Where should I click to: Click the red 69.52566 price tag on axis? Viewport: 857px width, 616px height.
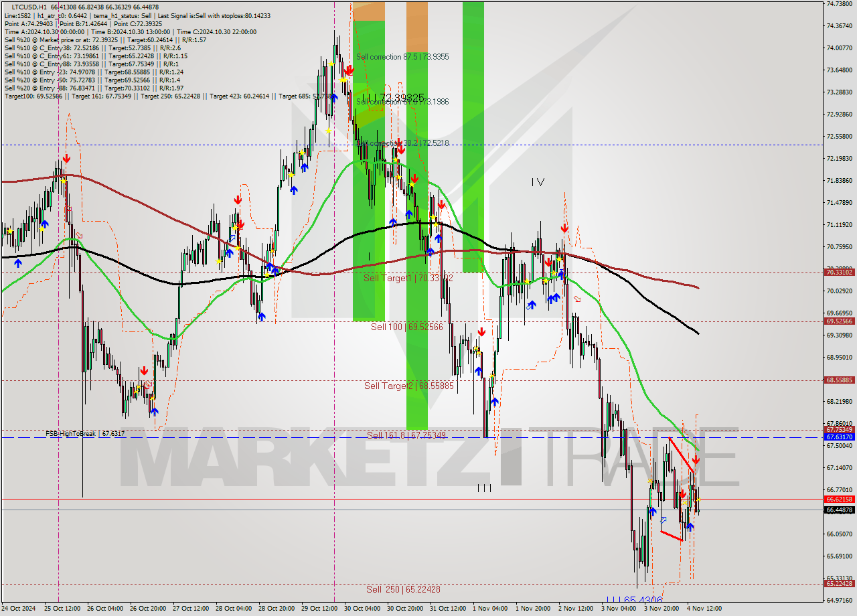(839, 321)
